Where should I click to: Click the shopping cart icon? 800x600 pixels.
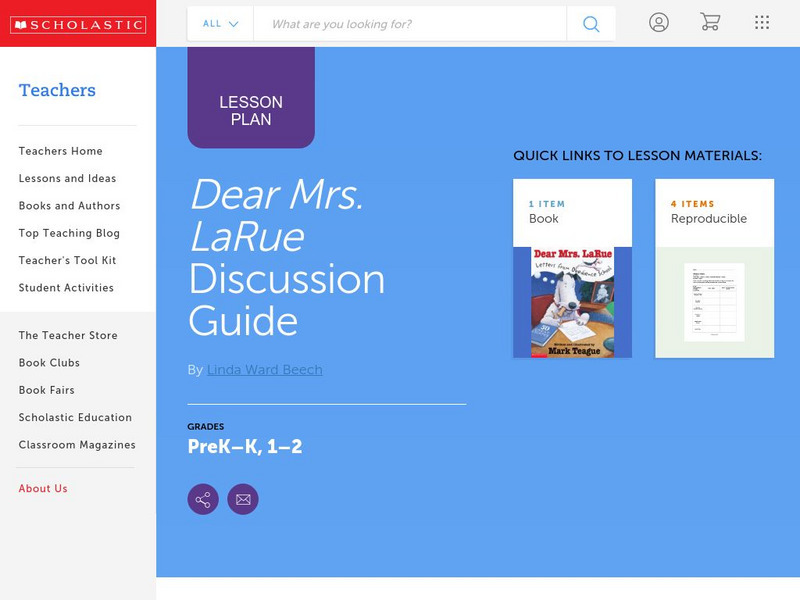pos(712,22)
